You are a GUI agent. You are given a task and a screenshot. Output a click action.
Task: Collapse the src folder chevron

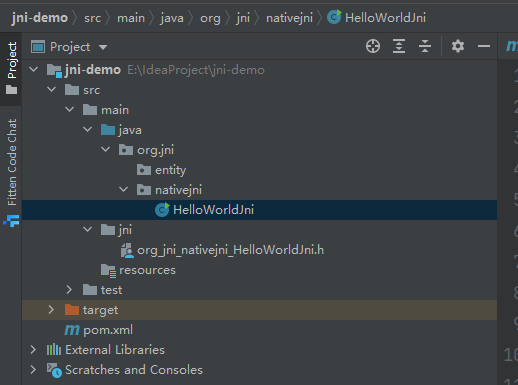[52, 89]
